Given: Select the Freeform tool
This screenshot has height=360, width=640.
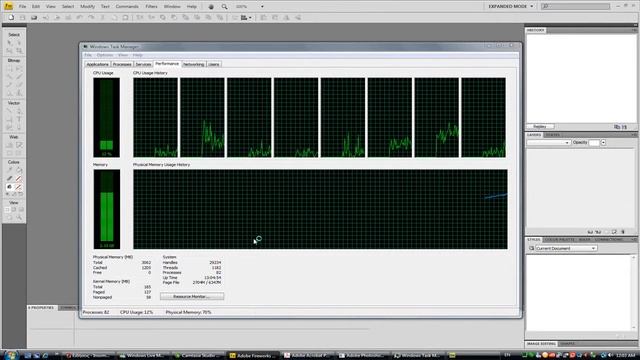Looking at the screenshot, I should [x=9, y=127].
